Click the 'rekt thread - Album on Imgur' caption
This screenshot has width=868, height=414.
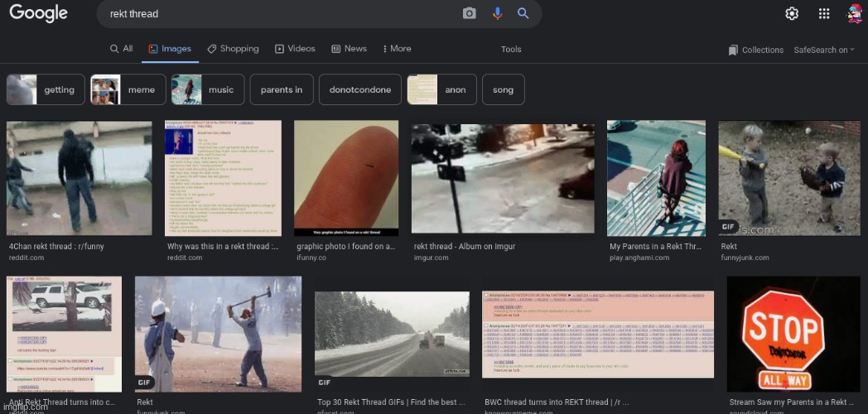(x=465, y=246)
